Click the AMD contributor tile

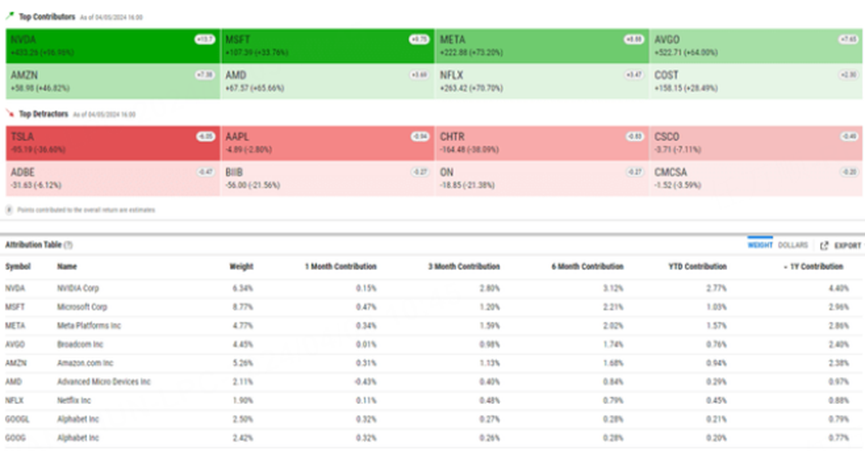tap(328, 82)
